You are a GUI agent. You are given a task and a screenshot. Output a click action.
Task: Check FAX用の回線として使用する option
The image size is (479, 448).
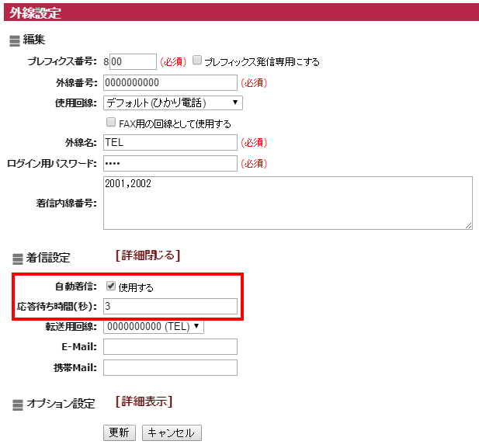pyautogui.click(x=111, y=123)
